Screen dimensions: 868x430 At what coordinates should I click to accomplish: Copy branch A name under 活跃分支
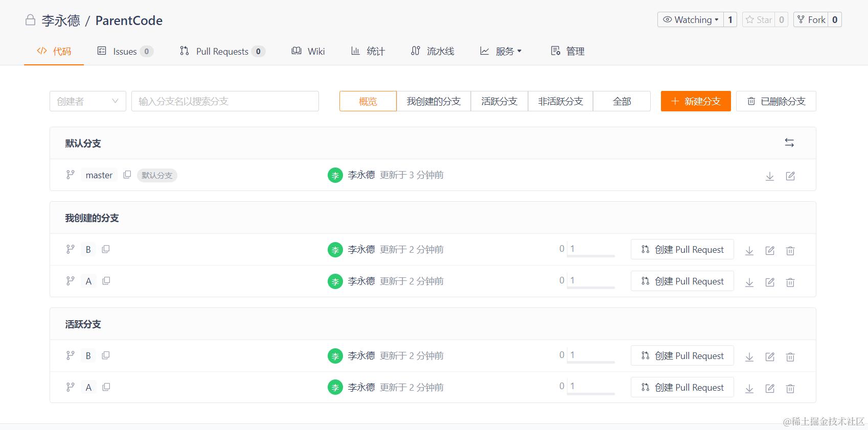click(106, 387)
